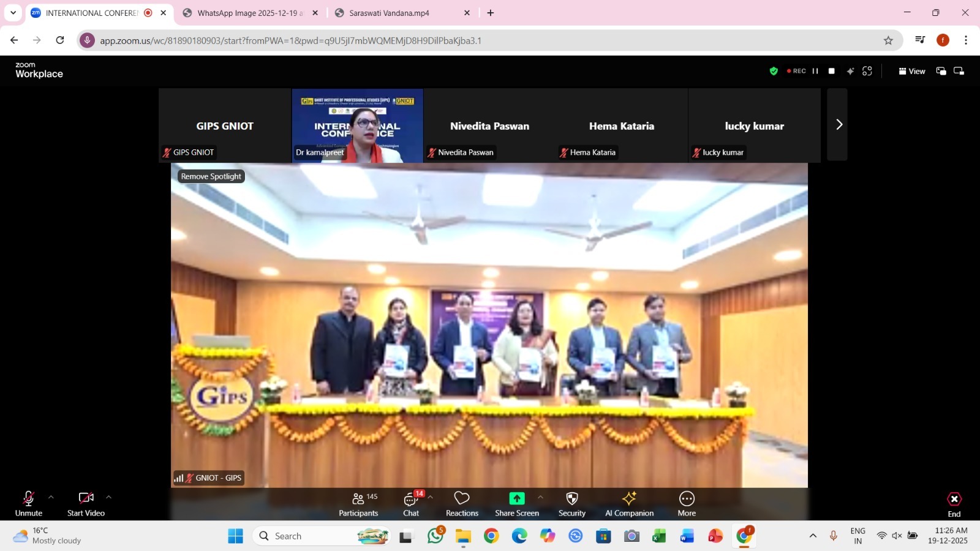This screenshot has height=551, width=980.
Task: Switch to Saraswati Vandana.mp4 browser tab
Action: (389, 13)
